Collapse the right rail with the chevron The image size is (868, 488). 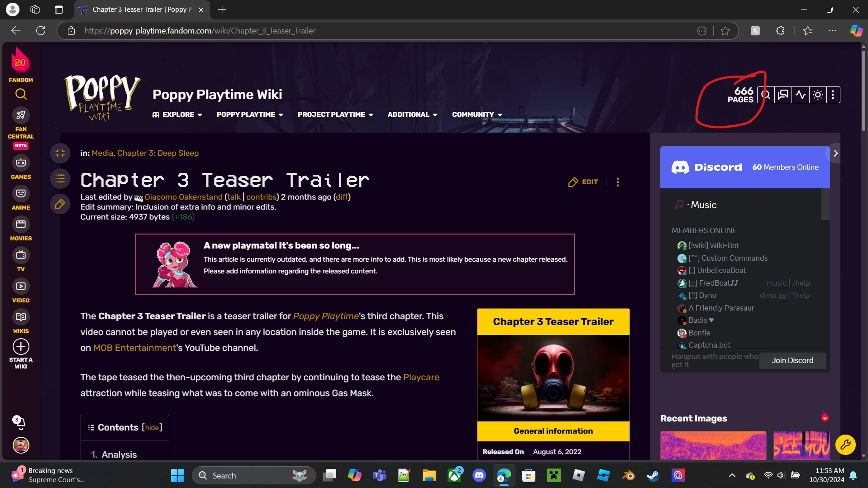coord(835,153)
